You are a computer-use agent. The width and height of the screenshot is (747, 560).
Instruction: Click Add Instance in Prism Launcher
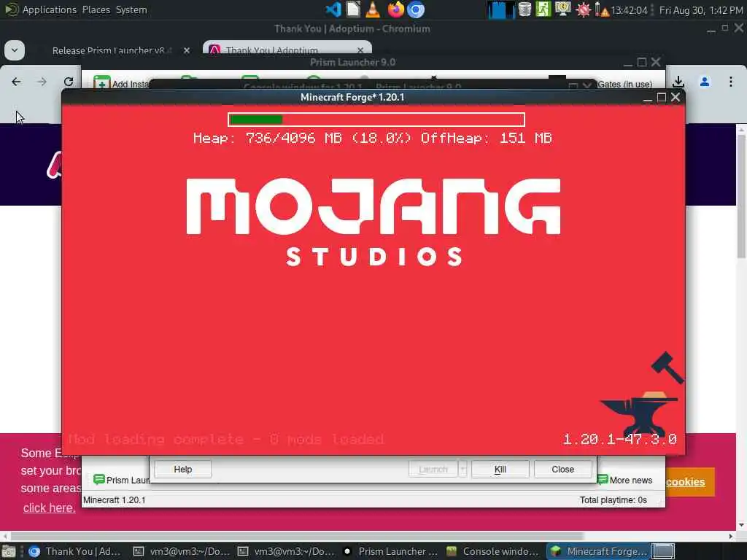[122, 84]
